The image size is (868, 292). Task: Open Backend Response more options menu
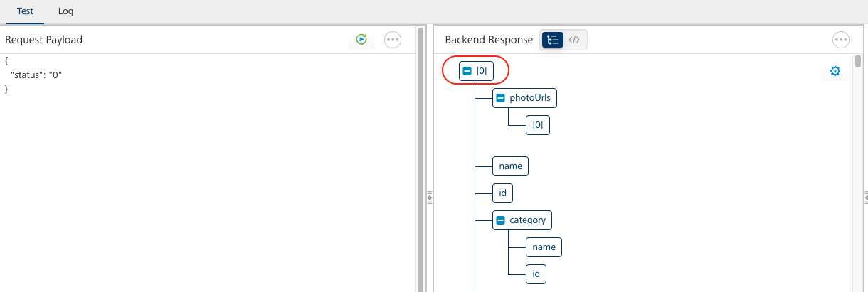click(841, 40)
